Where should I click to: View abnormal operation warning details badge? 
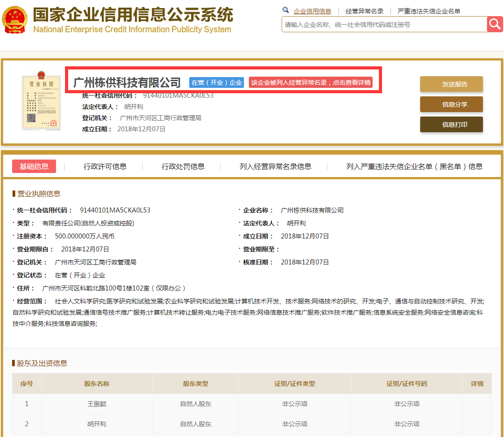click(x=311, y=82)
